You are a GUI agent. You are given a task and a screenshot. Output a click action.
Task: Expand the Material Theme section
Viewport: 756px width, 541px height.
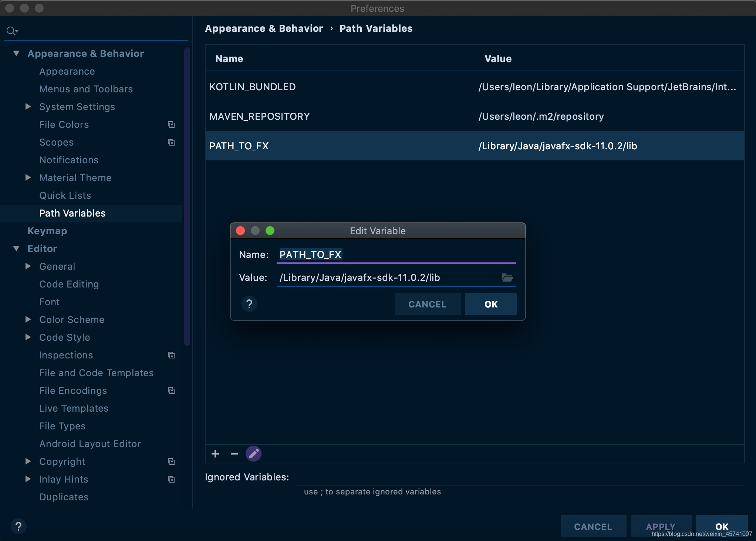pyautogui.click(x=28, y=177)
